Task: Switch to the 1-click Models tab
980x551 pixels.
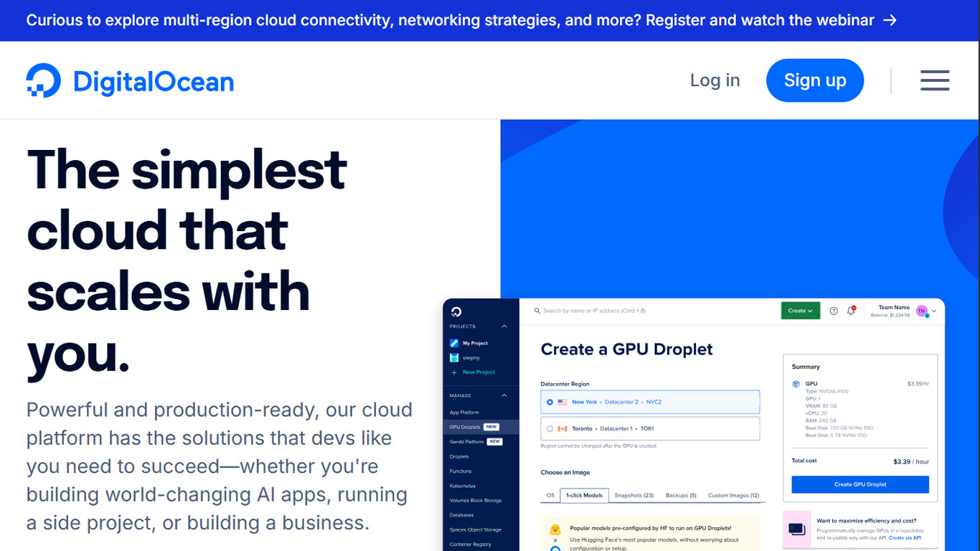Action: 585,495
